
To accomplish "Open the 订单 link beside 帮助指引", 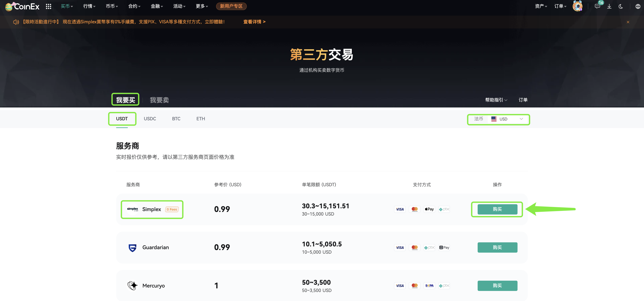I will pyautogui.click(x=523, y=100).
